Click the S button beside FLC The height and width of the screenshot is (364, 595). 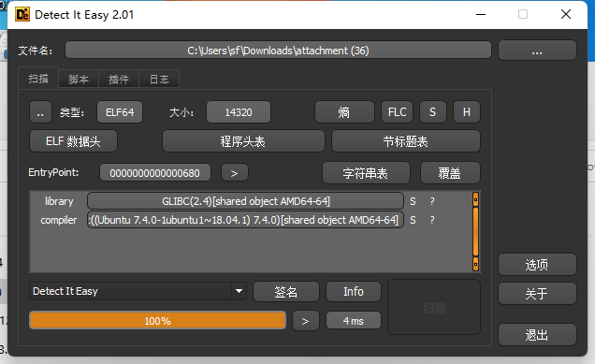432,112
